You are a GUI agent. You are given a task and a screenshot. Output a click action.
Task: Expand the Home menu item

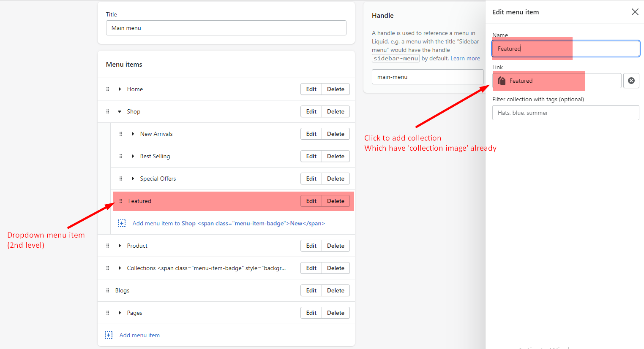[x=120, y=89]
